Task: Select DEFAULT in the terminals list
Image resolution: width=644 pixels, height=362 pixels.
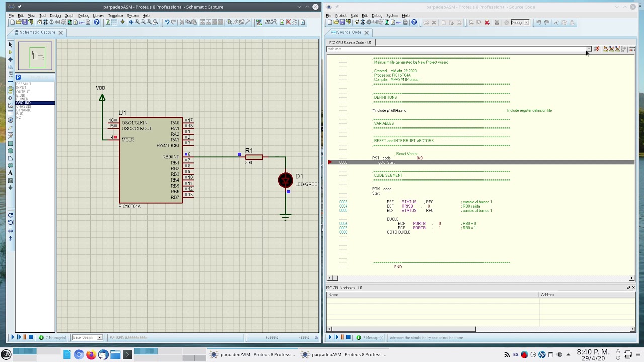Action: tap(35, 84)
